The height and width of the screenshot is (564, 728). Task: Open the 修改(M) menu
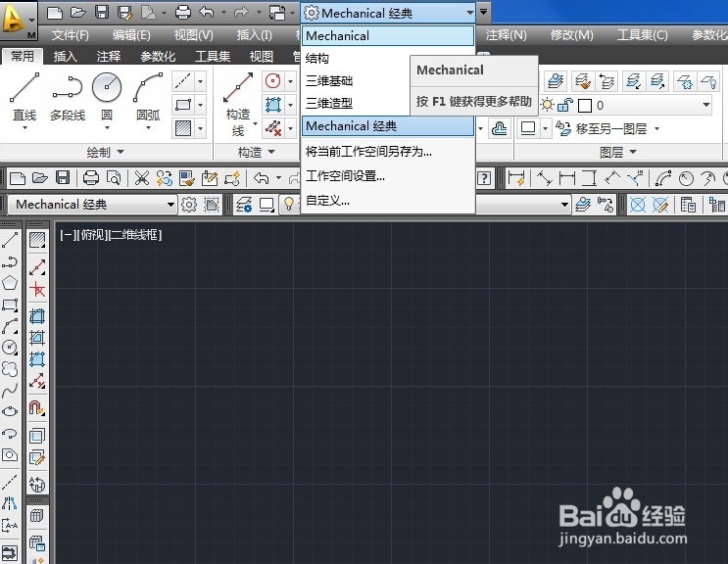(x=571, y=35)
